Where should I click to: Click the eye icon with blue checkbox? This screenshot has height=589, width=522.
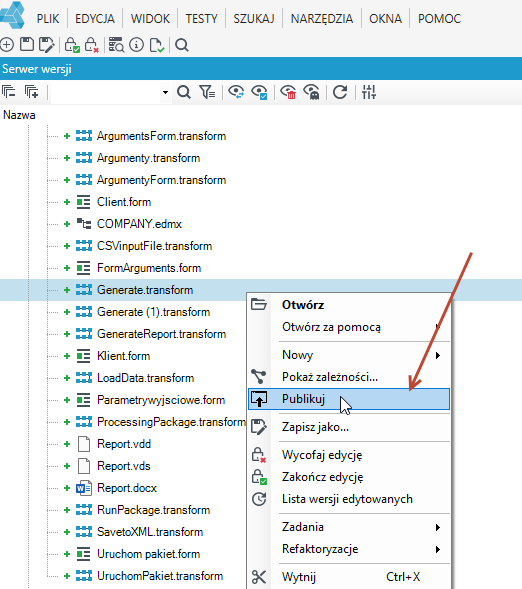[259, 92]
